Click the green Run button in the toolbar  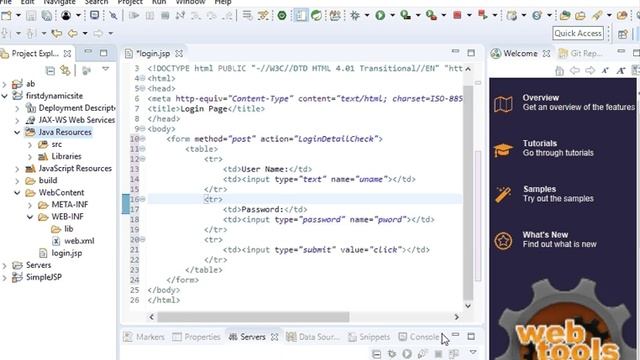(x=380, y=16)
